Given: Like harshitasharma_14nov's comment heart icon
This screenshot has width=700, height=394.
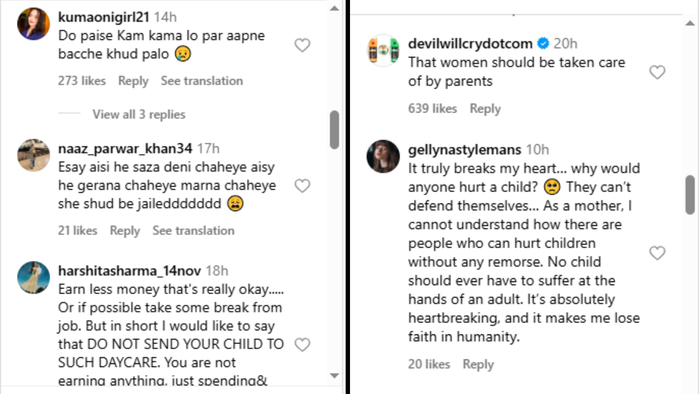Looking at the screenshot, I should 302,344.
